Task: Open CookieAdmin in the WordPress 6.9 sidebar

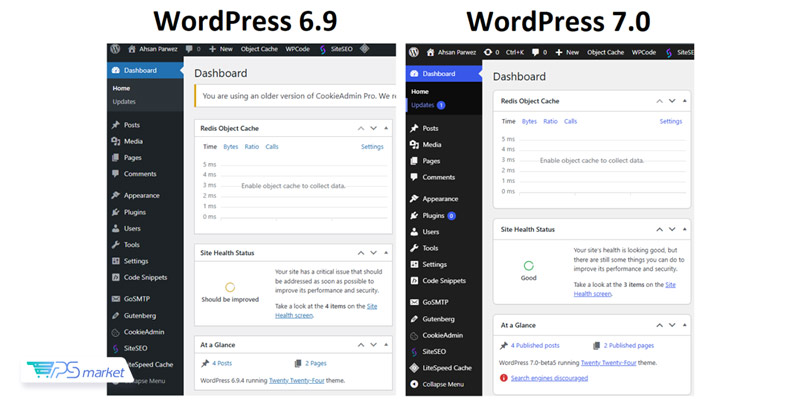Action: click(x=145, y=332)
